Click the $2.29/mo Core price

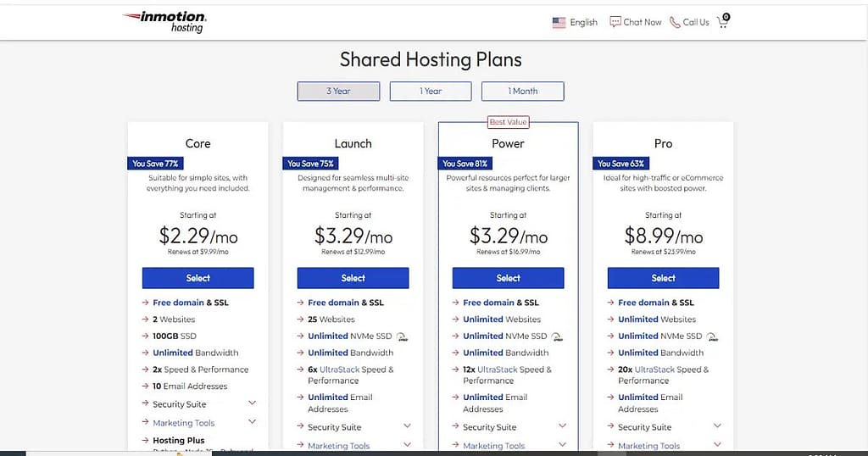click(198, 236)
